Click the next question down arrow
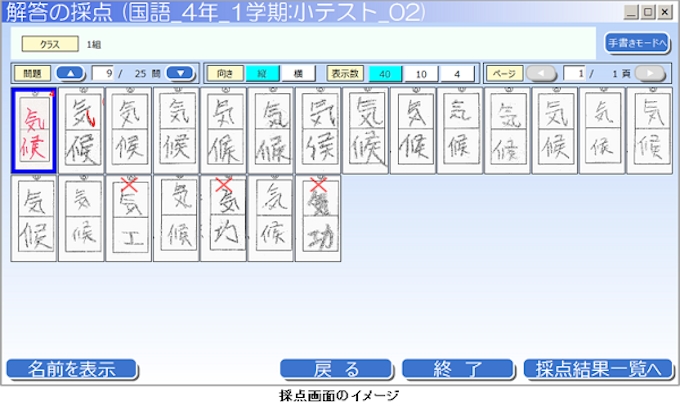Viewport: 680px width, 406px height. coord(180,73)
